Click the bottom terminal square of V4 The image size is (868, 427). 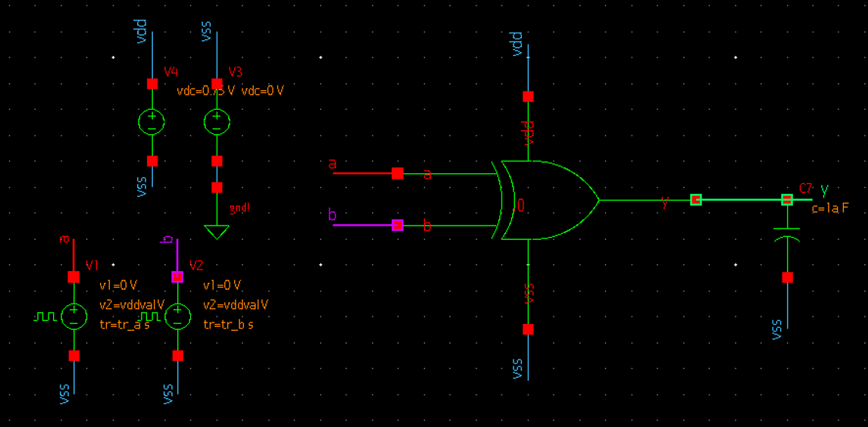pos(151,161)
